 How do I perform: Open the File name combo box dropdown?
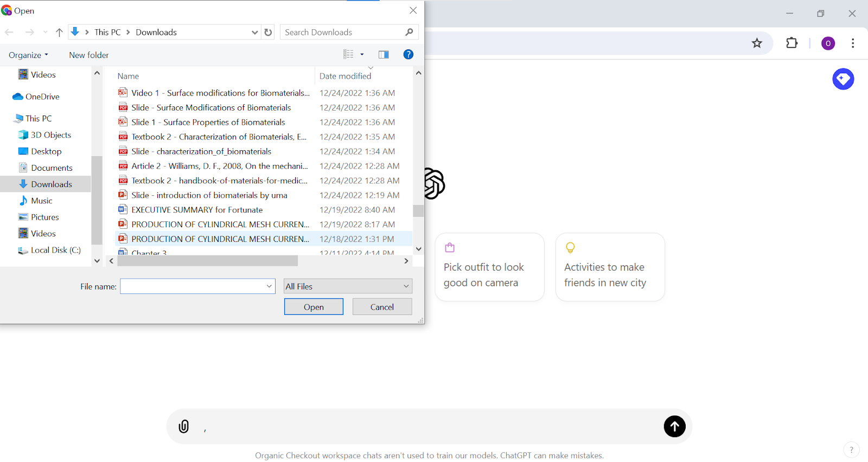pyautogui.click(x=269, y=286)
